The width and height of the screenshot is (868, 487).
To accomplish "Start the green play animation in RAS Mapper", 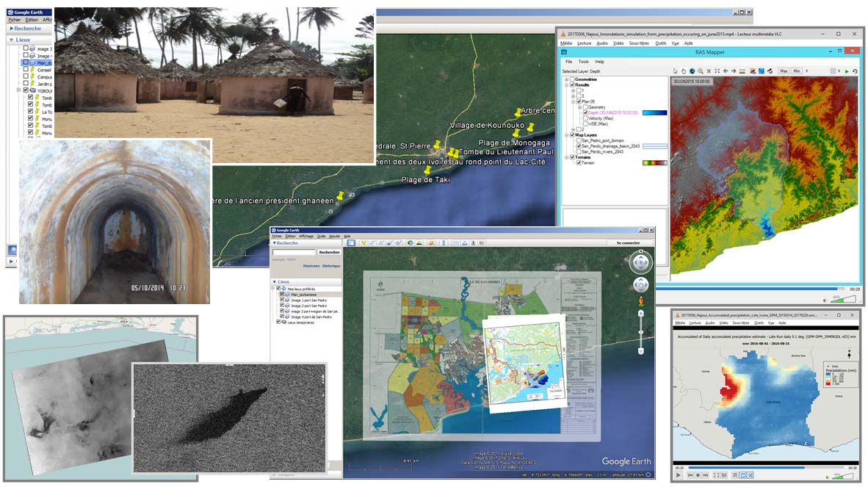I will (x=847, y=71).
